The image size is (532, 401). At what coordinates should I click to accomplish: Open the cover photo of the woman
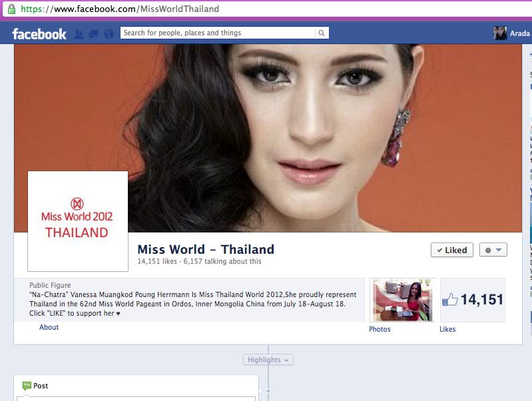click(x=268, y=138)
